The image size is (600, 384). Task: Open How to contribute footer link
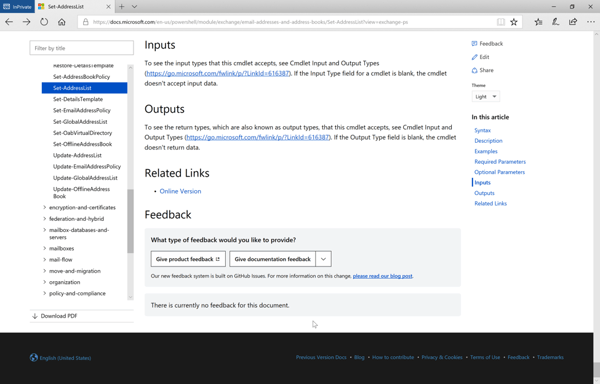pos(393,357)
